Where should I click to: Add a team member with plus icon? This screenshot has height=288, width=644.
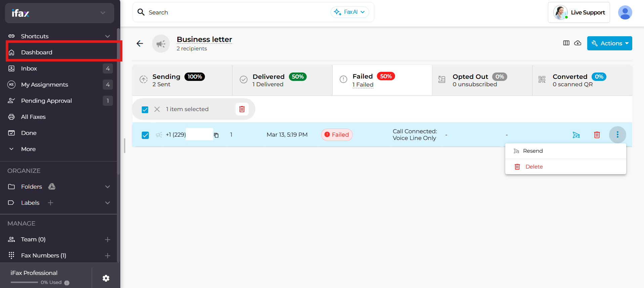(x=108, y=239)
